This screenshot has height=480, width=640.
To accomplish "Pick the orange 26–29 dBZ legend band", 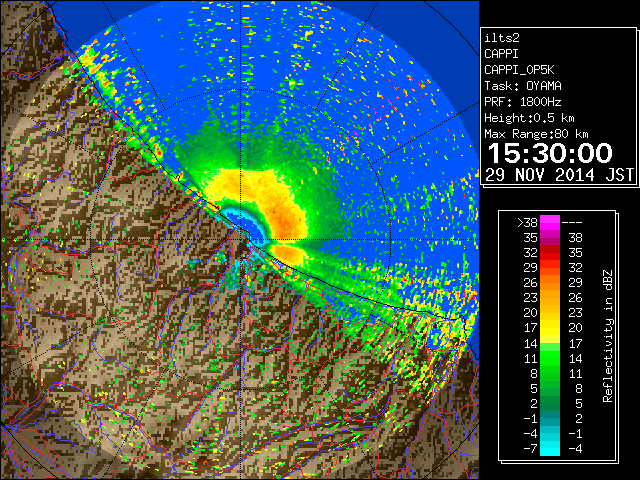I will point(550,282).
